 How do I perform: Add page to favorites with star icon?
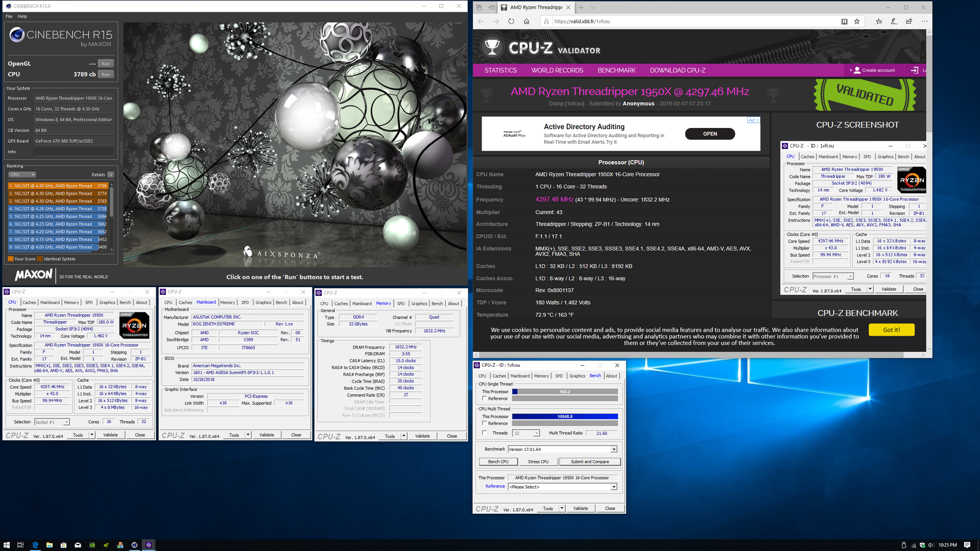pos(857,21)
